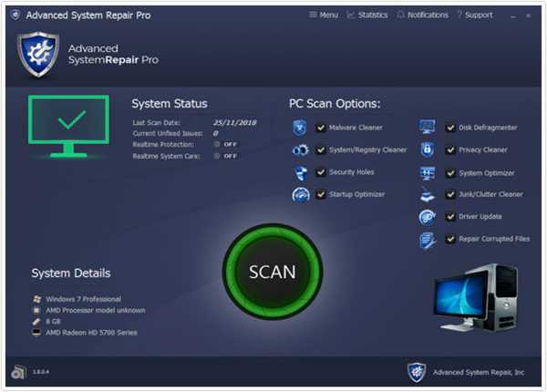This screenshot has width=547, height=392.
Task: Click the AMD Processor model unknown text
Action: pos(96,310)
